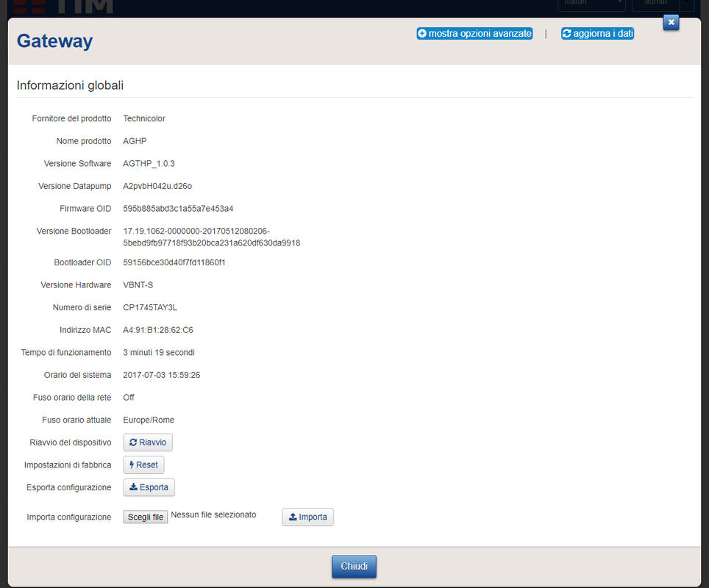Click 'aggiorna i dati' refresh link
The width and height of the screenshot is (709, 588).
597,34
